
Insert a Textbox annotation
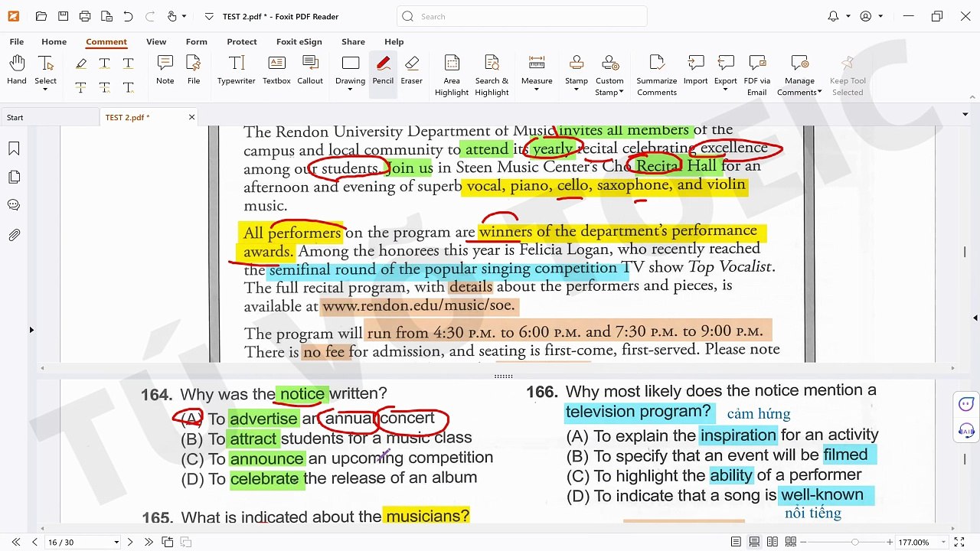pyautogui.click(x=276, y=70)
